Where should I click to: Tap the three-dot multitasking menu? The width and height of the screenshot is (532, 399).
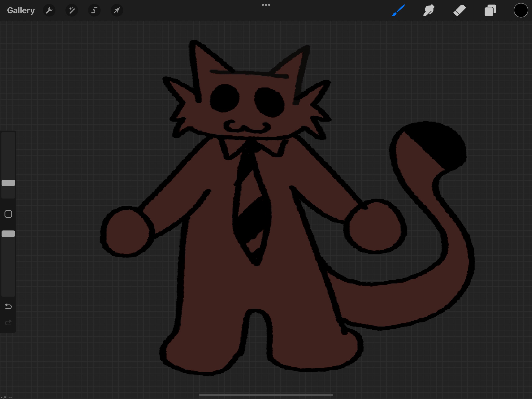click(266, 5)
